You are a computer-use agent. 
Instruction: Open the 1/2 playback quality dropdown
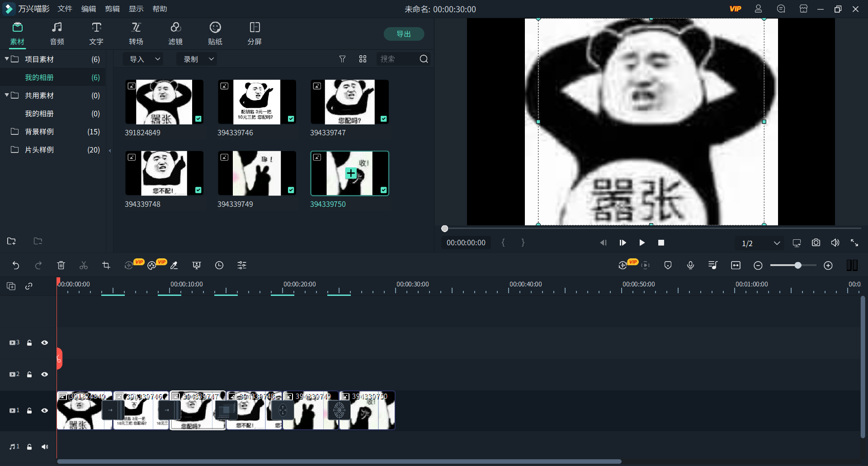[x=760, y=243]
